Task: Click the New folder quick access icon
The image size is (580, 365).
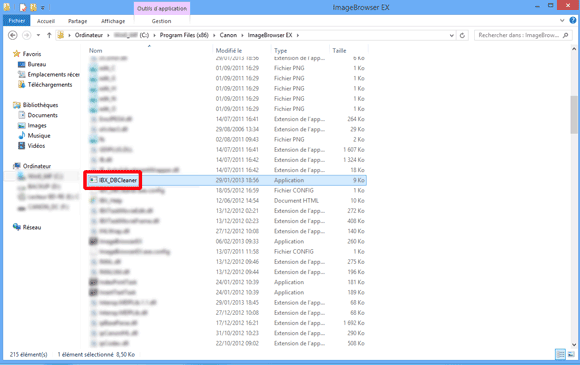Action: coord(33,7)
